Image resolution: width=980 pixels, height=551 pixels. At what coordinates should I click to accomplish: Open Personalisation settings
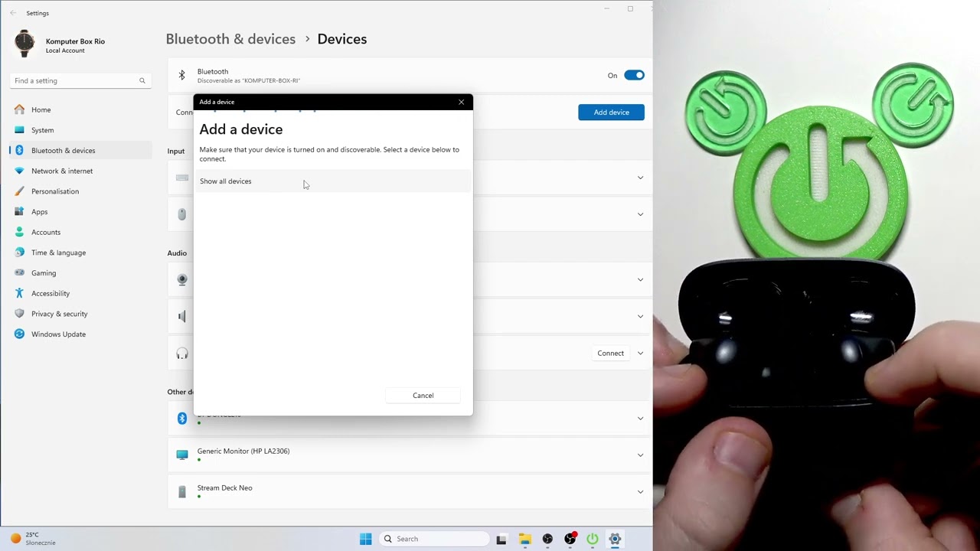pos(80,191)
